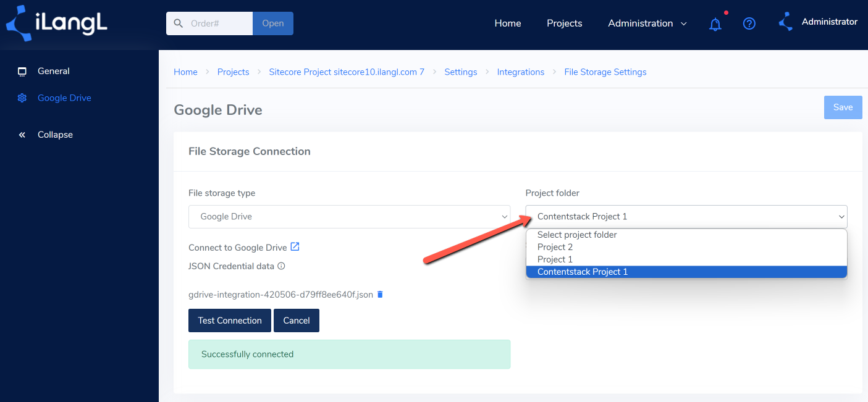Click the gdrive-integration-420506 JSON file name
868x402 pixels.
pyautogui.click(x=280, y=295)
